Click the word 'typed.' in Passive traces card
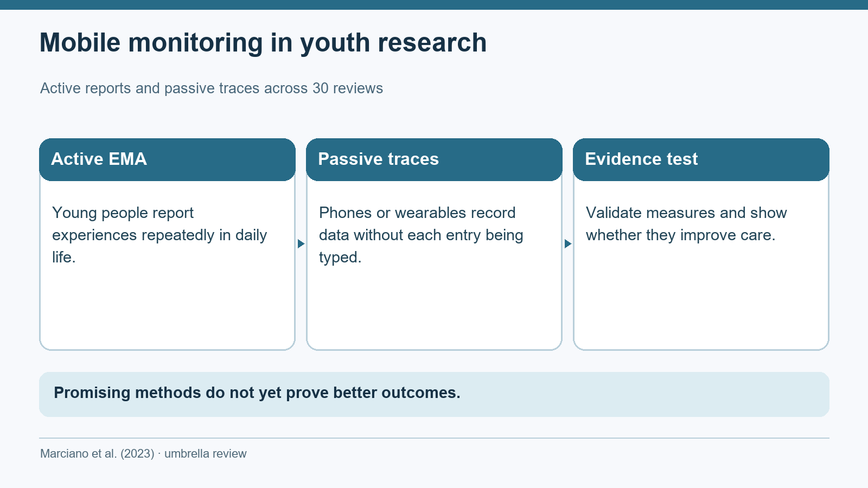The image size is (868, 488). 340,258
